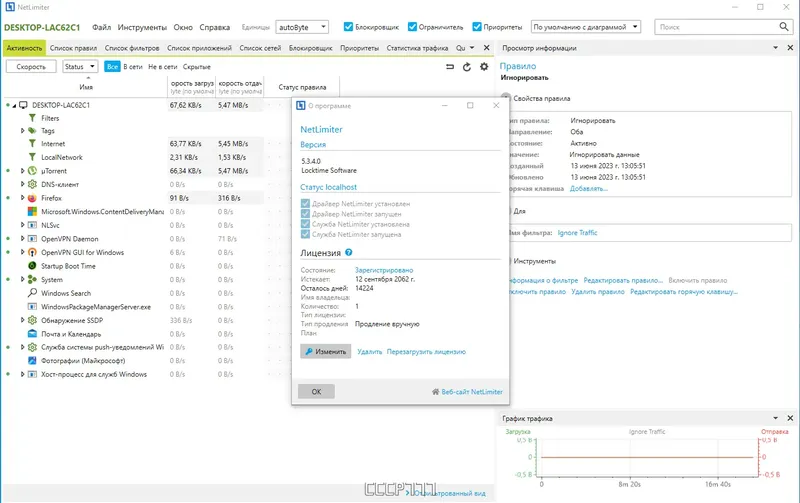This screenshot has height=503, width=800.
Task: Open the tab overflow arrow next to Qu
Action: click(472, 48)
